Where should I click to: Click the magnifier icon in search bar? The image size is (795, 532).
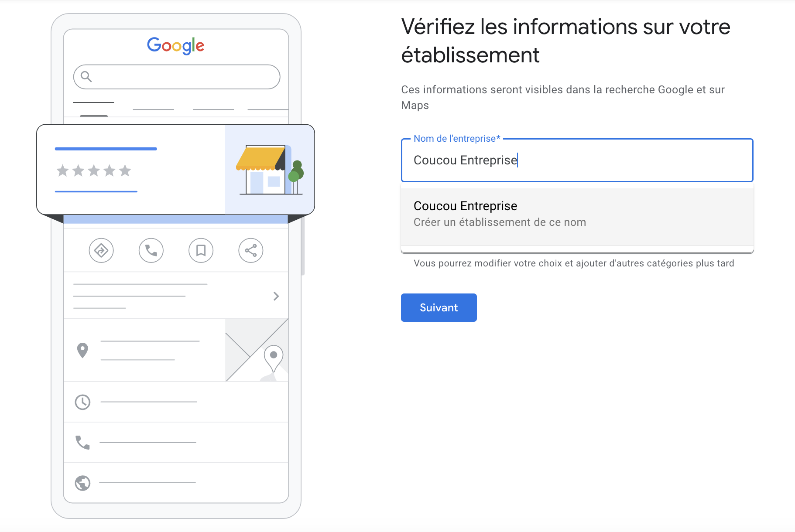[x=86, y=77]
